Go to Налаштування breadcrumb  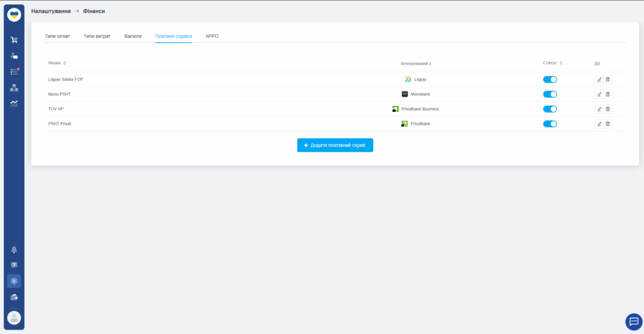(51, 11)
